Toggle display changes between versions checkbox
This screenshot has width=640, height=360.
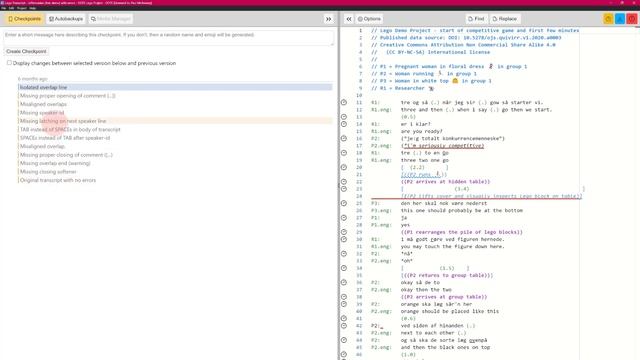[x=9, y=63]
